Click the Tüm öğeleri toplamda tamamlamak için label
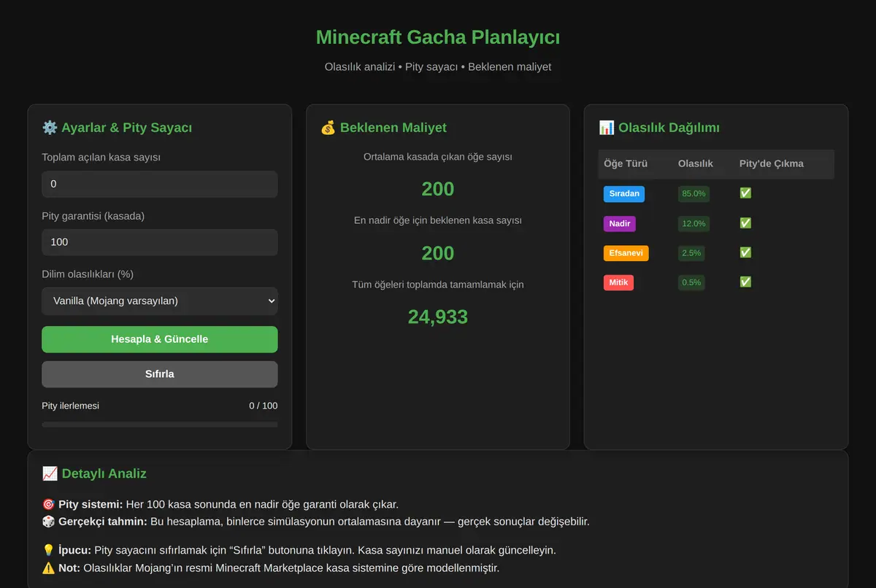This screenshot has height=588, width=876. [x=438, y=285]
